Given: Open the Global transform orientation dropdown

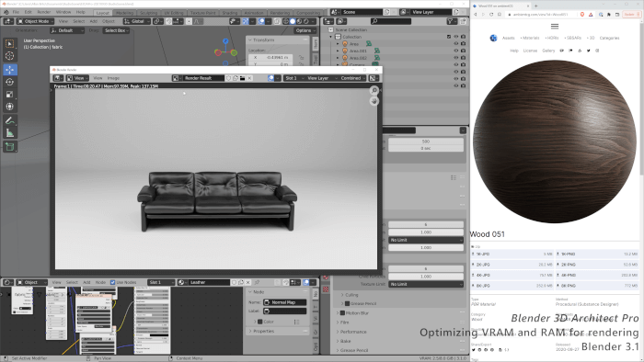Looking at the screenshot, I should [x=137, y=21].
